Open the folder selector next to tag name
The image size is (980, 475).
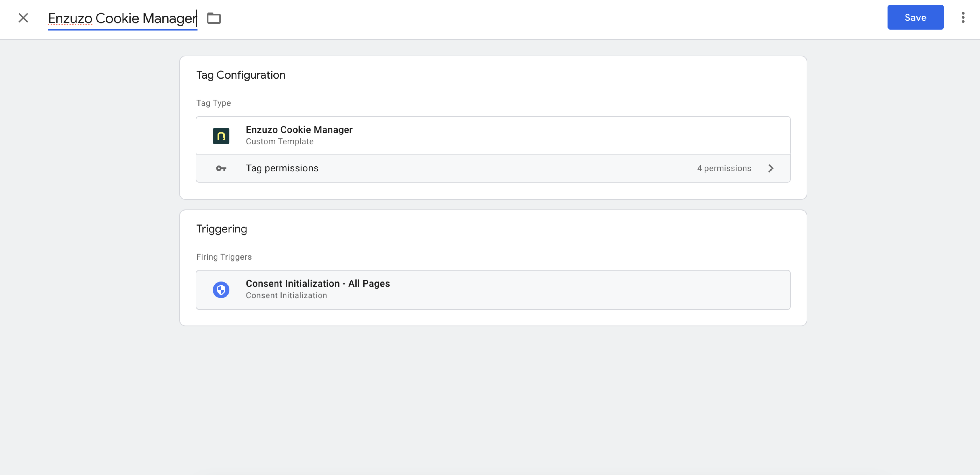214,18
